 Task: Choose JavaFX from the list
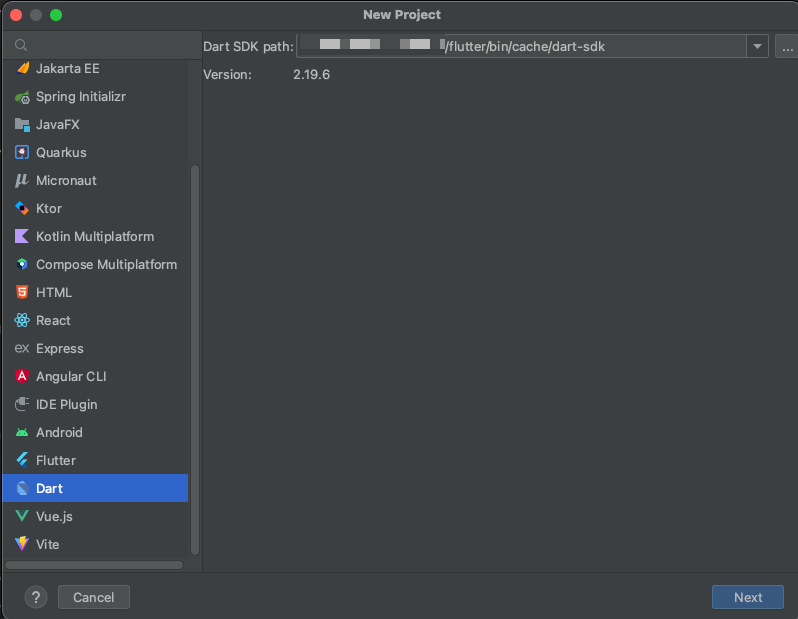tap(95, 124)
